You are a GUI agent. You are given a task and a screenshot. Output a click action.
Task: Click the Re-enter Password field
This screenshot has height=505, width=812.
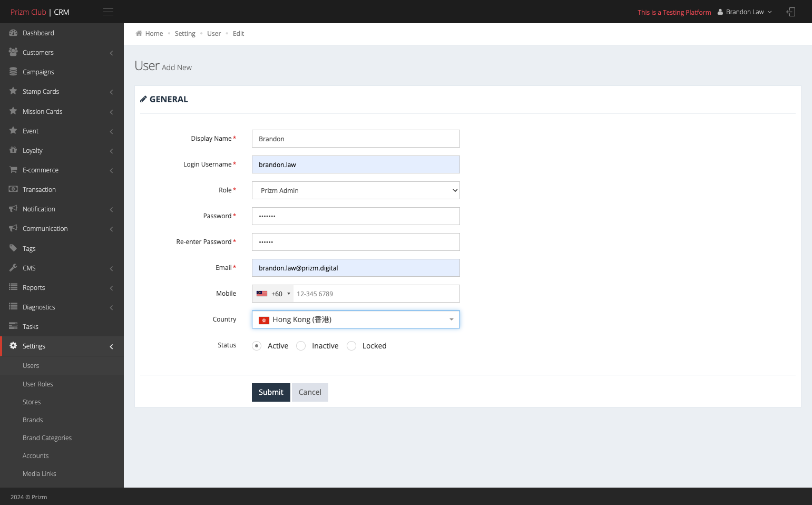pyautogui.click(x=356, y=242)
